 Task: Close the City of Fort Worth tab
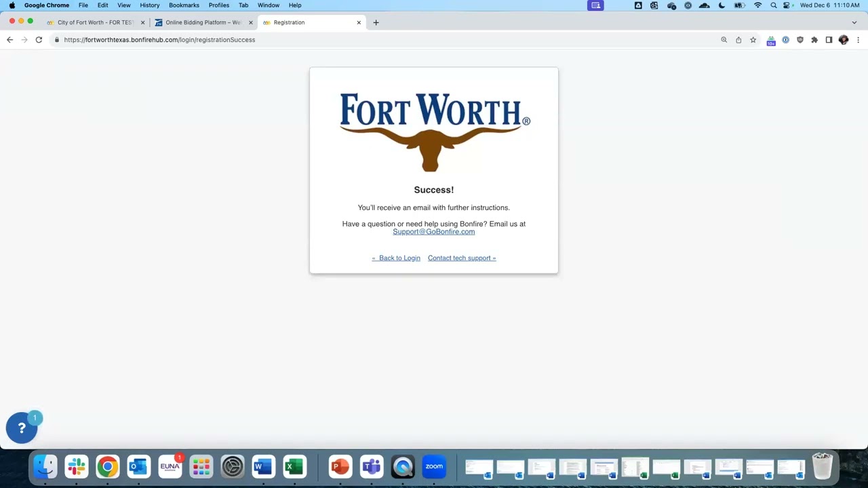point(142,22)
